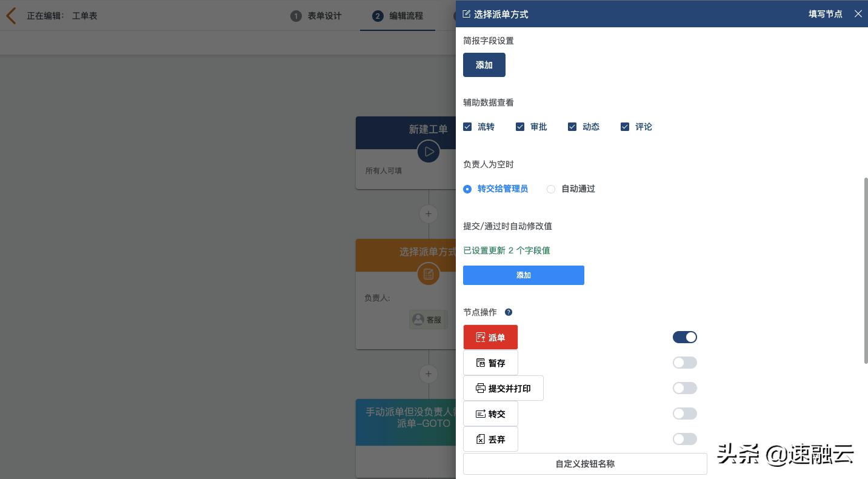Click the edit icon on 选择派单方式 node
868x479 pixels.
(429, 273)
